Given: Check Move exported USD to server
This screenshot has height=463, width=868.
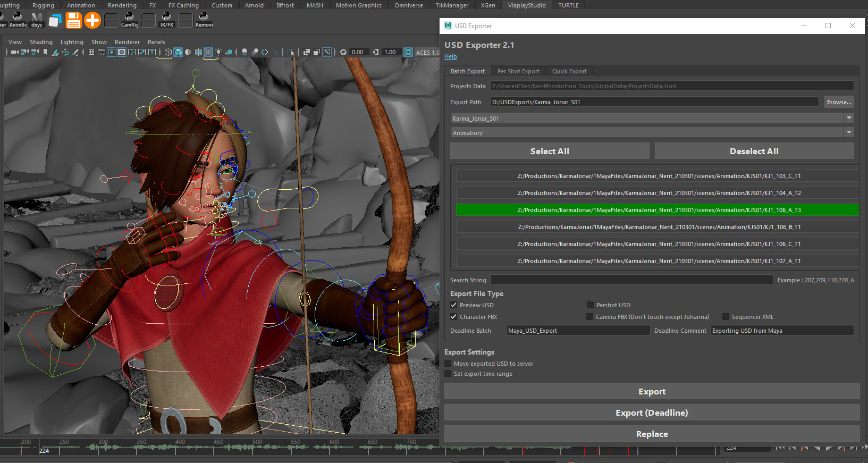Looking at the screenshot, I should (448, 364).
